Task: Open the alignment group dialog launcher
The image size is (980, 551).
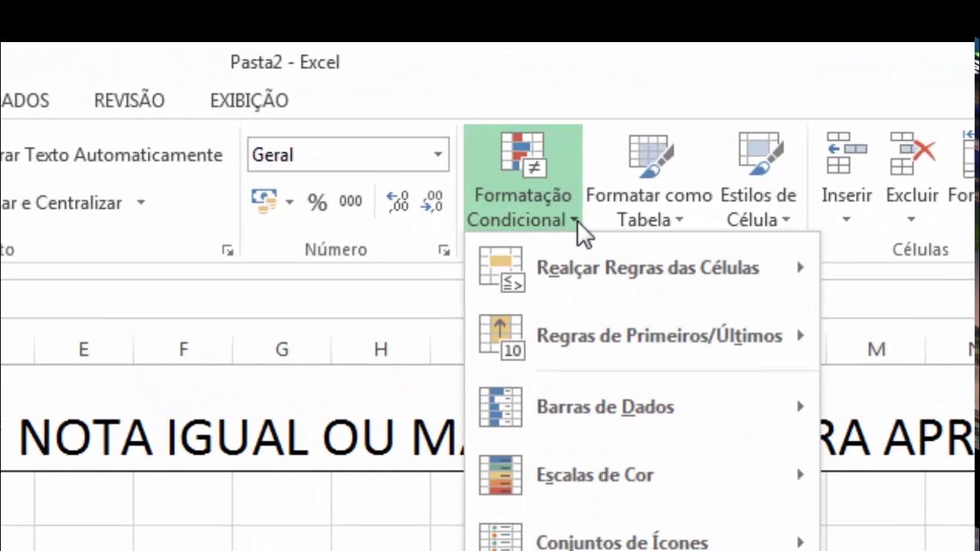Action: (227, 250)
